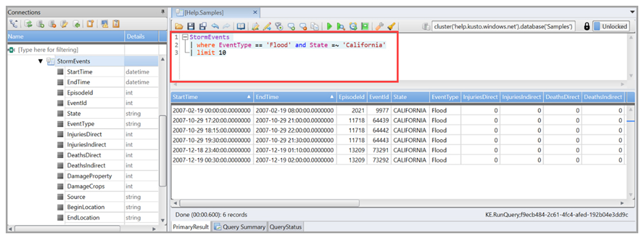Click 'limit 10' on query line 3

[x=212, y=52]
